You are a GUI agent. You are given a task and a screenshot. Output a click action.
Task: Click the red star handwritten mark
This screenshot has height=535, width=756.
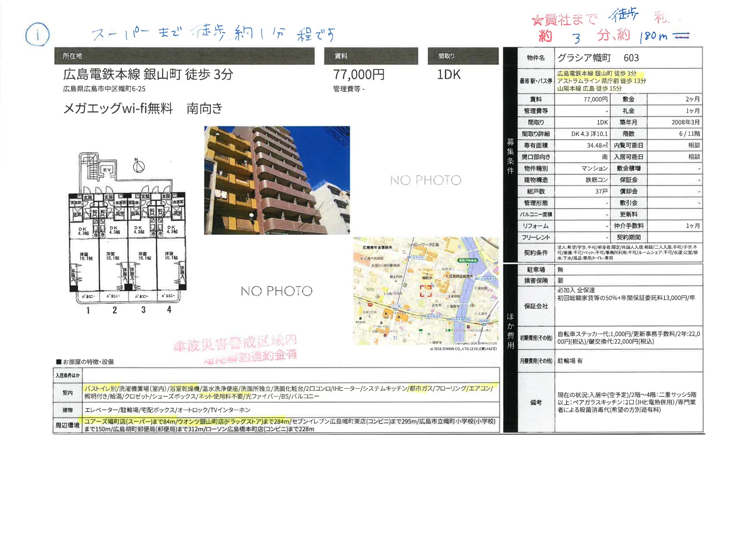(537, 20)
